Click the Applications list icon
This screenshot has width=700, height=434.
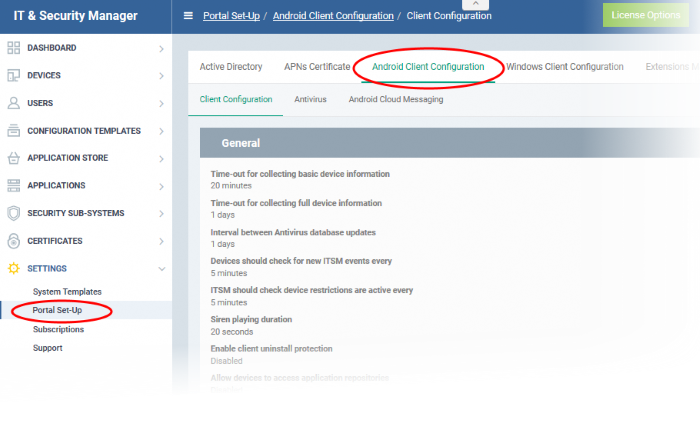pos(14,185)
